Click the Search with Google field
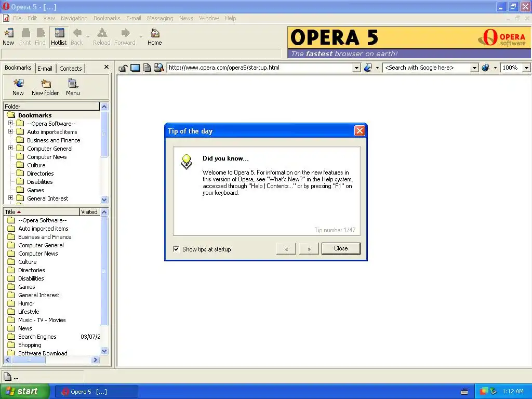 pyautogui.click(x=427, y=68)
